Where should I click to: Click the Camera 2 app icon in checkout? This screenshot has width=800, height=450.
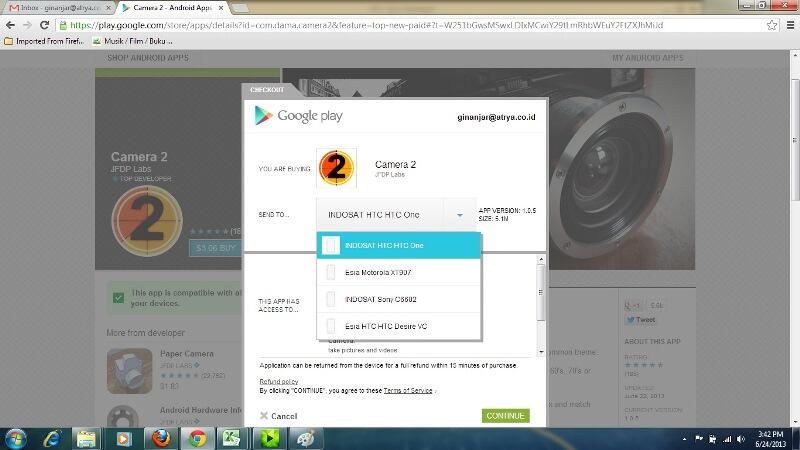pyautogui.click(x=336, y=167)
